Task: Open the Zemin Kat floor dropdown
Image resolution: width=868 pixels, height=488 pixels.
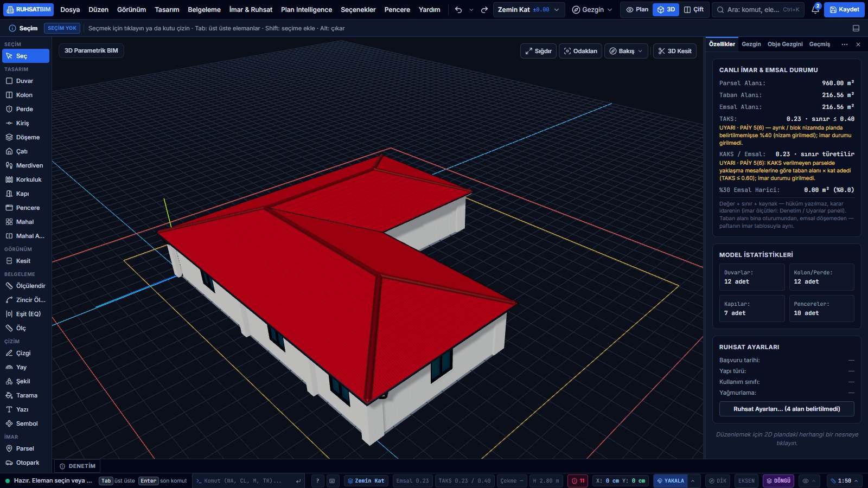Action: coord(528,10)
